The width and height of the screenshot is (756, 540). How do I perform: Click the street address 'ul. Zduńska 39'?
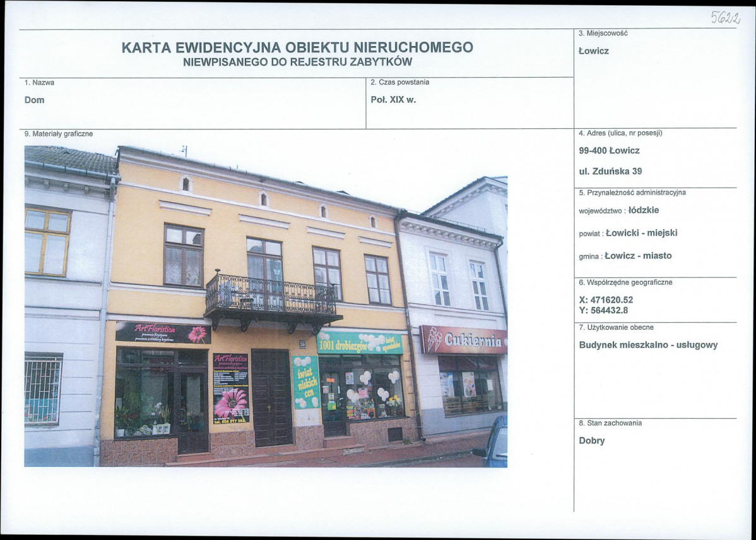[610, 171]
